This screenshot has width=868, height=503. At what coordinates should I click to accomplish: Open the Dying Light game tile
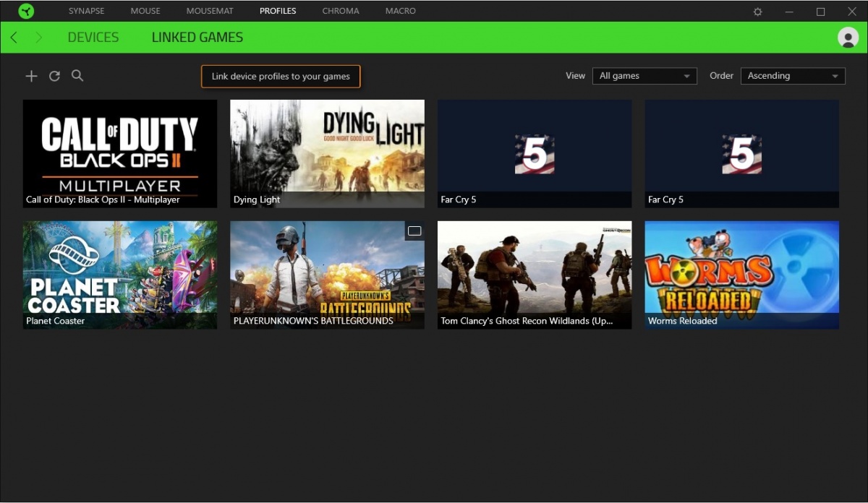[327, 154]
